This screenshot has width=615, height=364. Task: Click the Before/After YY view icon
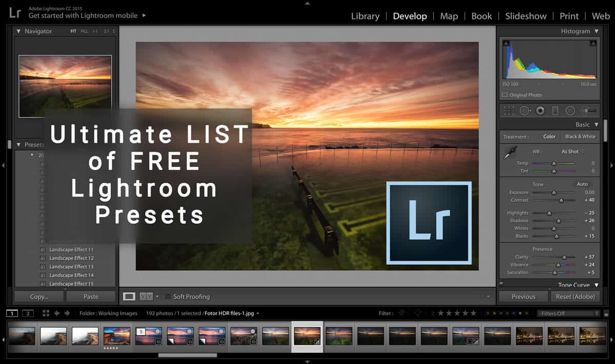tap(146, 296)
